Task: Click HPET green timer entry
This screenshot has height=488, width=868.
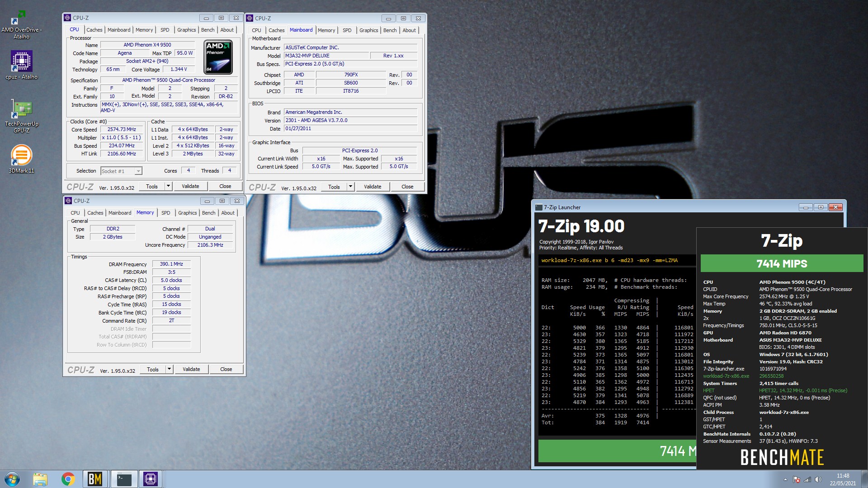Action: point(709,390)
